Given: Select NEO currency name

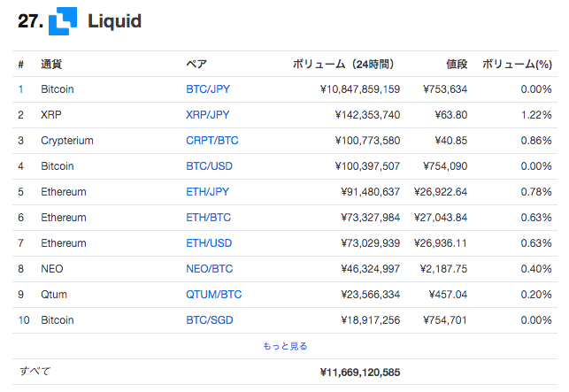Looking at the screenshot, I should (52, 269).
